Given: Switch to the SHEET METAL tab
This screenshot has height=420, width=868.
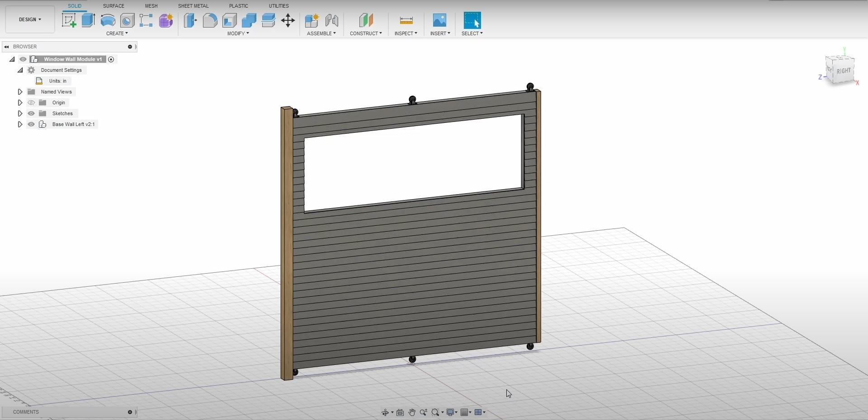Looking at the screenshot, I should tap(193, 6).
